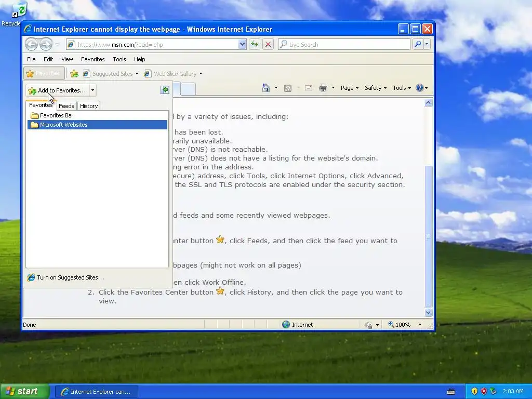Click the vertical scrollbar thumb
The height and width of the screenshot is (399, 532).
pyautogui.click(x=428, y=236)
